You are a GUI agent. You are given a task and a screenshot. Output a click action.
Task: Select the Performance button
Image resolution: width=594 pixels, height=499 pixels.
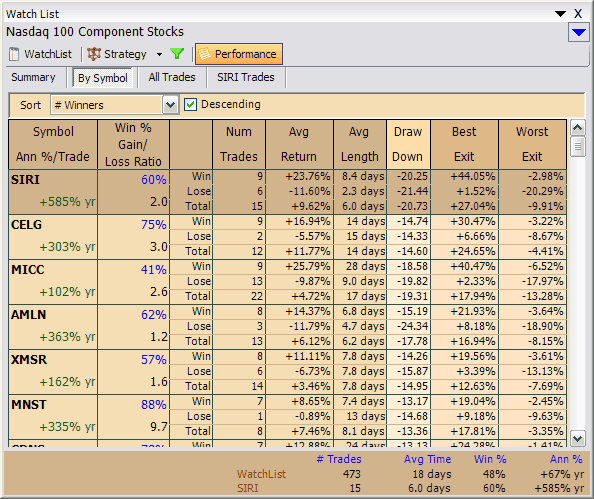pyautogui.click(x=239, y=54)
